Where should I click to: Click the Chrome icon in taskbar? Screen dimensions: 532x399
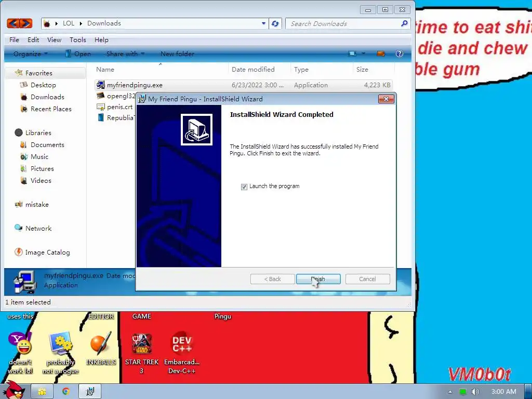(x=66, y=392)
